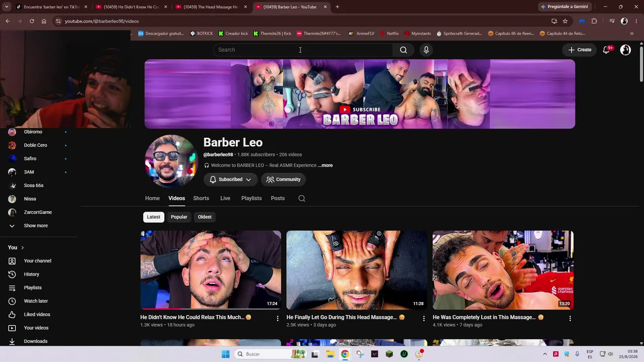Open the Minecraft block taskbar icon
This screenshot has width=644, height=362.
click(389, 354)
